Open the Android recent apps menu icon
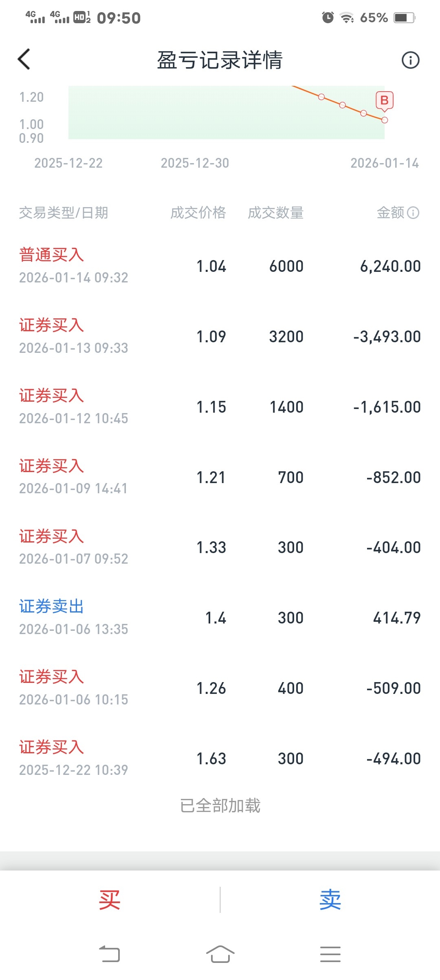 point(330,954)
